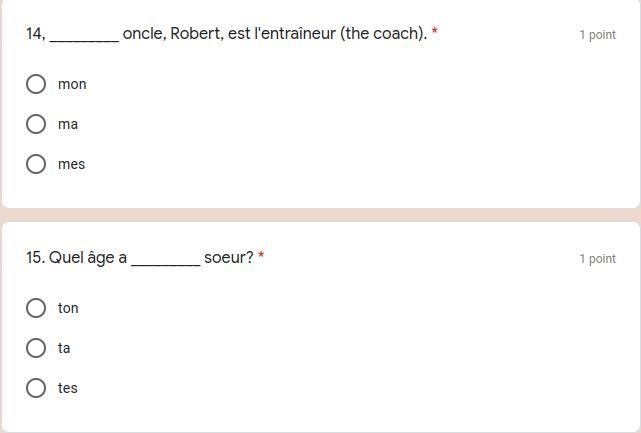
Task: Select the 'ma' radio button
Action: [x=36, y=124]
